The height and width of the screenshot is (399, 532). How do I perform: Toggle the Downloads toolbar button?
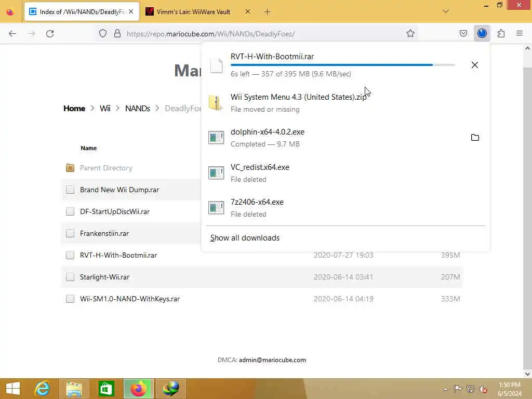coord(482,33)
